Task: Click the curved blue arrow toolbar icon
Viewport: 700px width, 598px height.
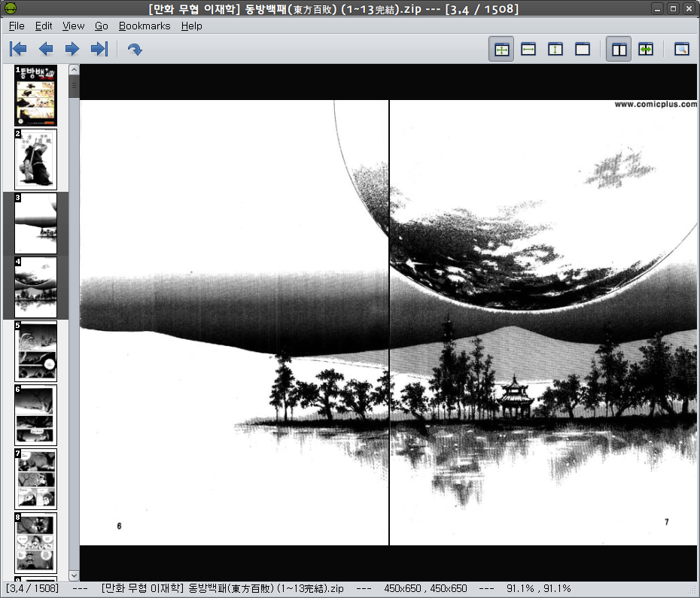Action: point(135,49)
